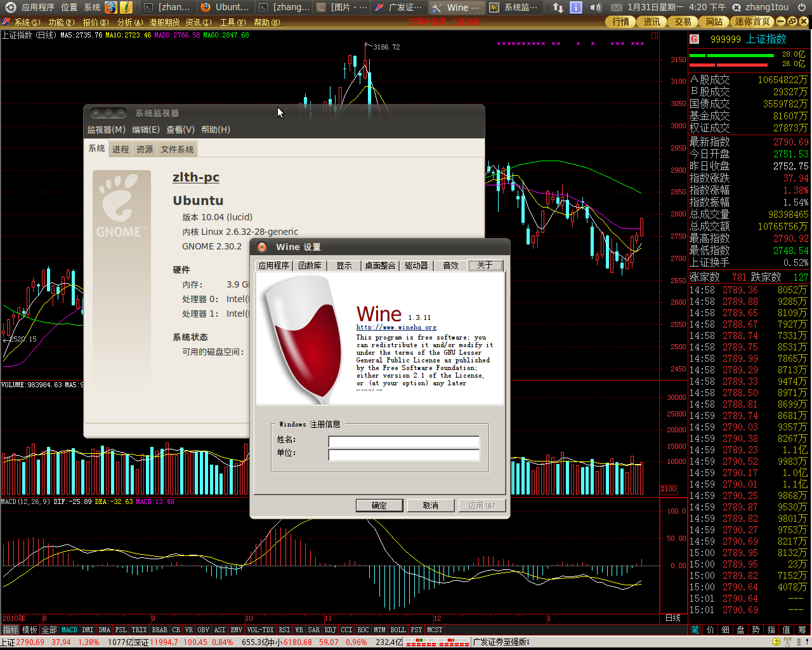The height and width of the screenshot is (650, 812).
Task: Open the zhang1tou user menu
Action: [x=760, y=7]
